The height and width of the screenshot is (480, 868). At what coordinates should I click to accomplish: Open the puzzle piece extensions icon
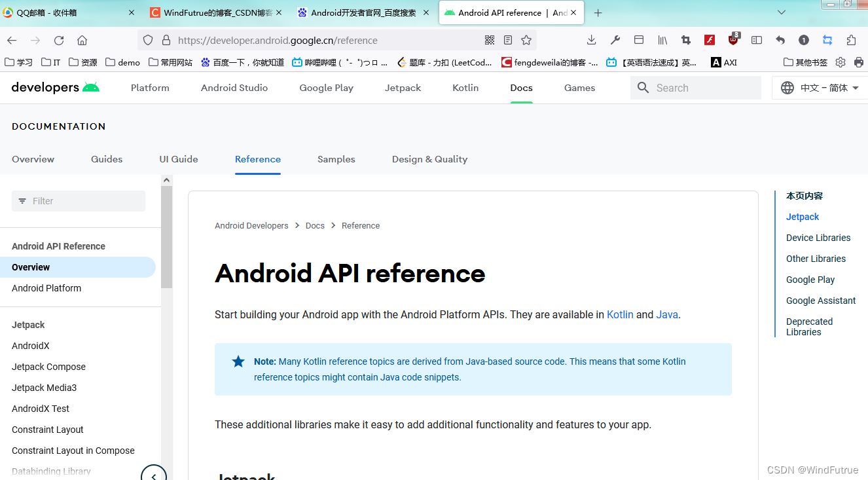pos(851,40)
